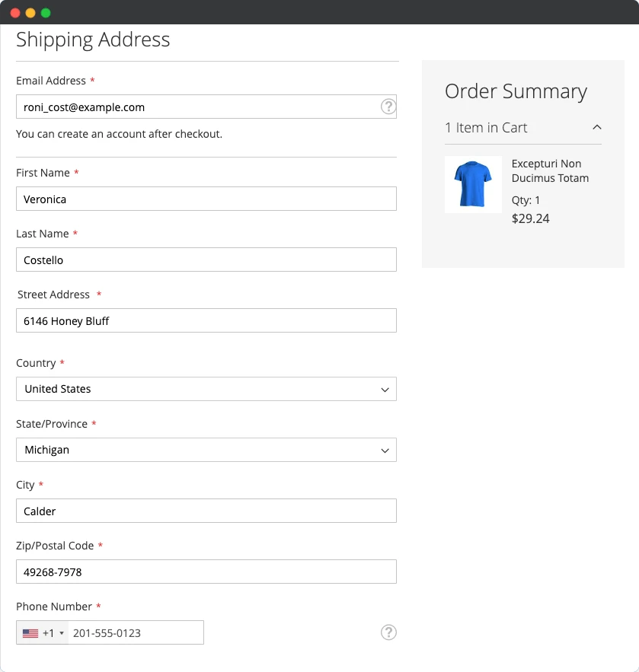Collapse the 1 Item in Cart section
Viewport: 639px width, 672px height.
click(598, 127)
